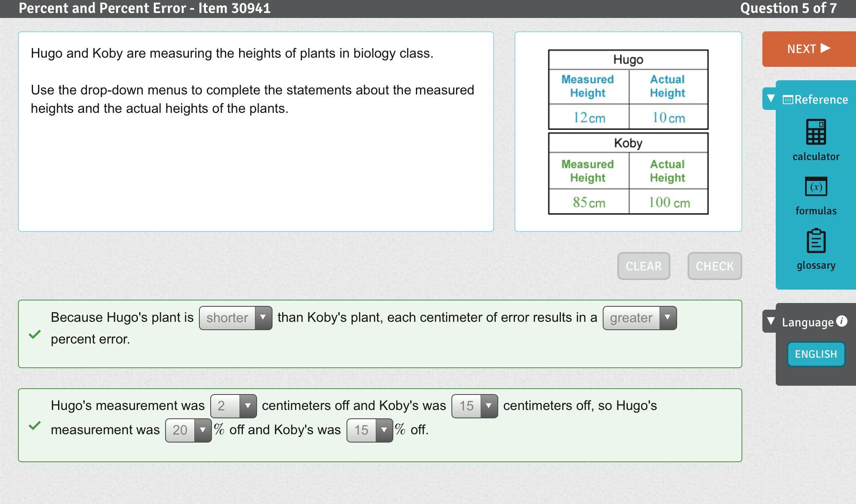Collapse the Language panel triangle

click(x=771, y=321)
